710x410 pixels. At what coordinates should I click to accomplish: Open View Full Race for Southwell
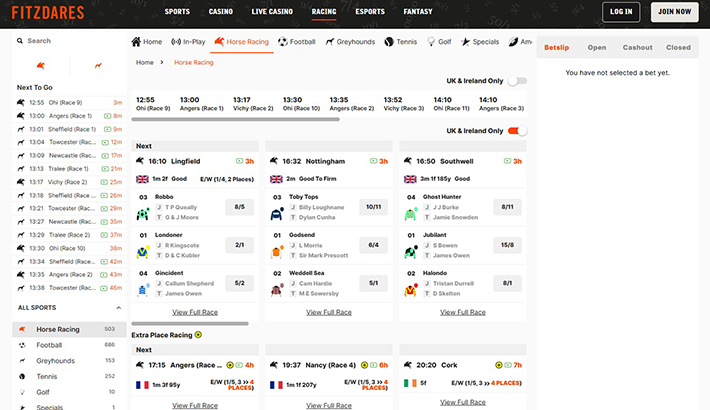[463, 312]
